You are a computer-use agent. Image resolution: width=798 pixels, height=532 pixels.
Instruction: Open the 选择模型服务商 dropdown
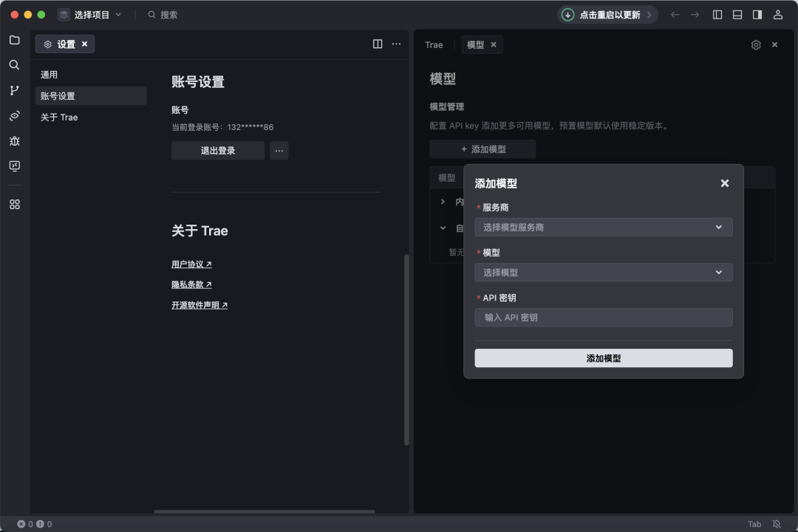coord(604,227)
